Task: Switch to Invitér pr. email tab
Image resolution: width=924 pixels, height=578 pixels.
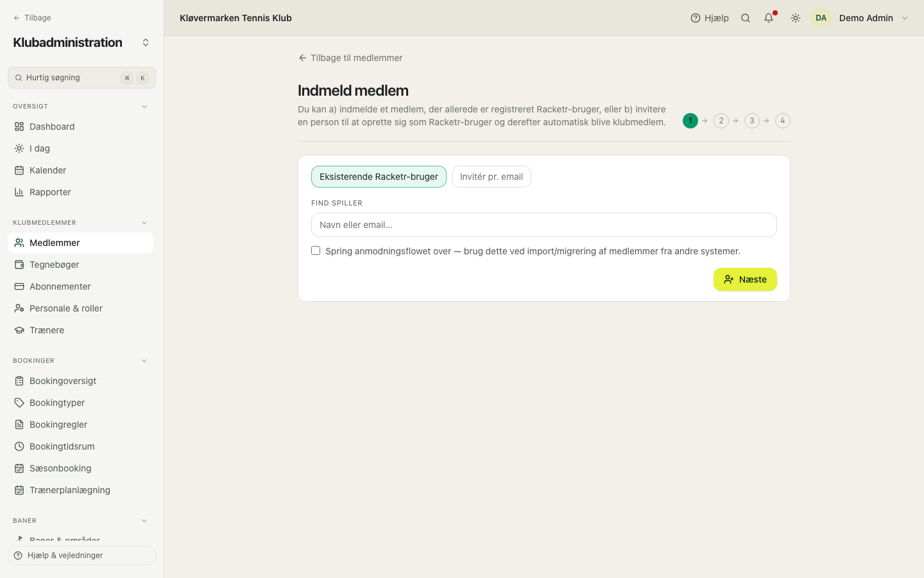Action: (x=492, y=177)
